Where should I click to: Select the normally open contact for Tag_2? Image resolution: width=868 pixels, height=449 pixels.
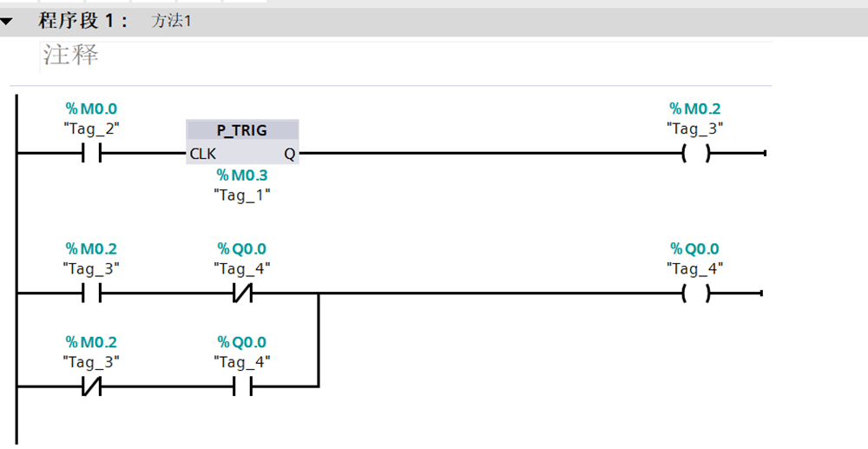pyautogui.click(x=91, y=155)
